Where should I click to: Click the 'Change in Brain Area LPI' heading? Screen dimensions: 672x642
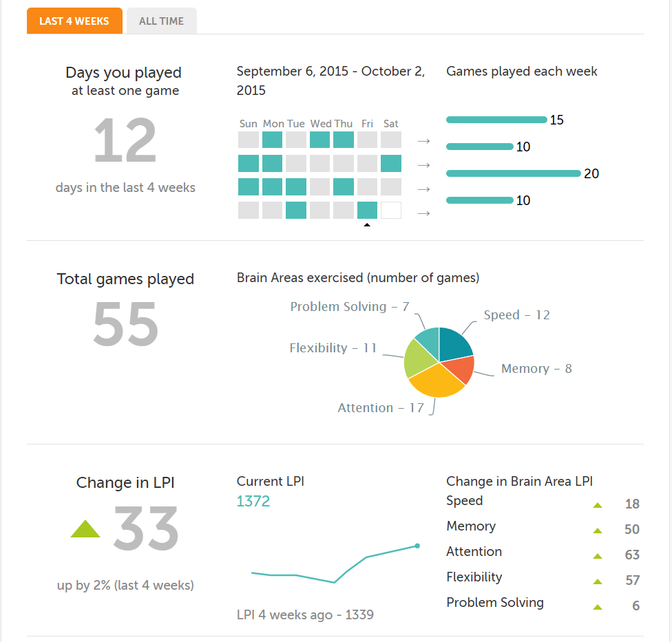(519, 482)
